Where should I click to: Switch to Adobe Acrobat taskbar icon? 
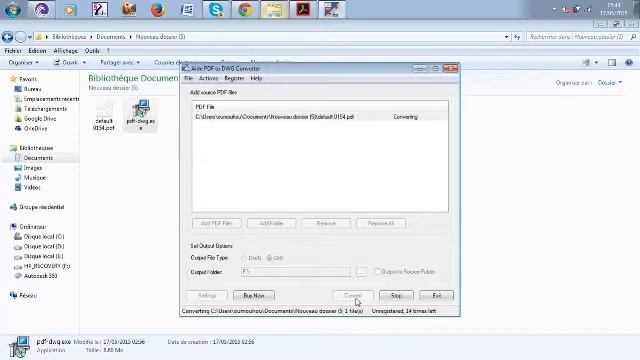[x=303, y=9]
